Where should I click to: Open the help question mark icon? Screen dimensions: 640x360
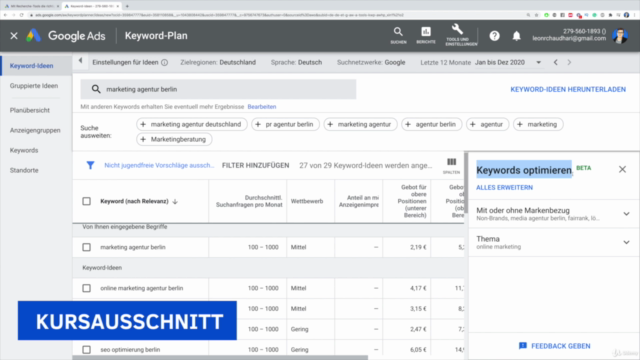point(494,36)
